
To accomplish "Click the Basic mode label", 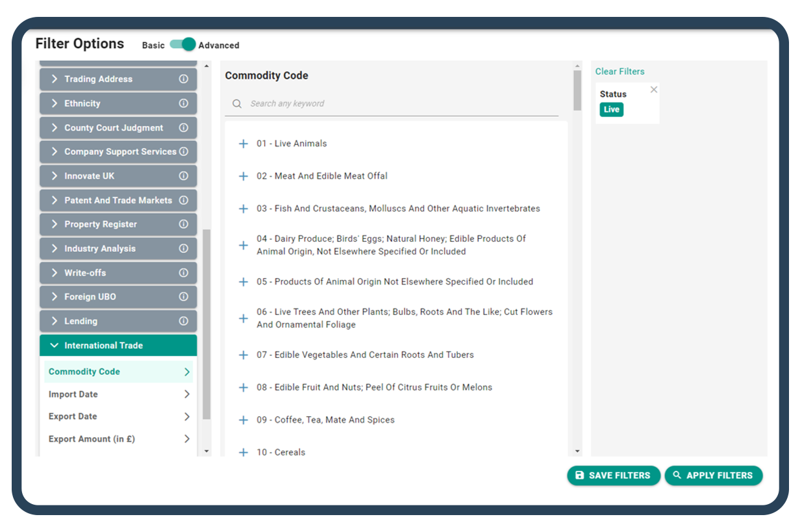I will coord(153,45).
